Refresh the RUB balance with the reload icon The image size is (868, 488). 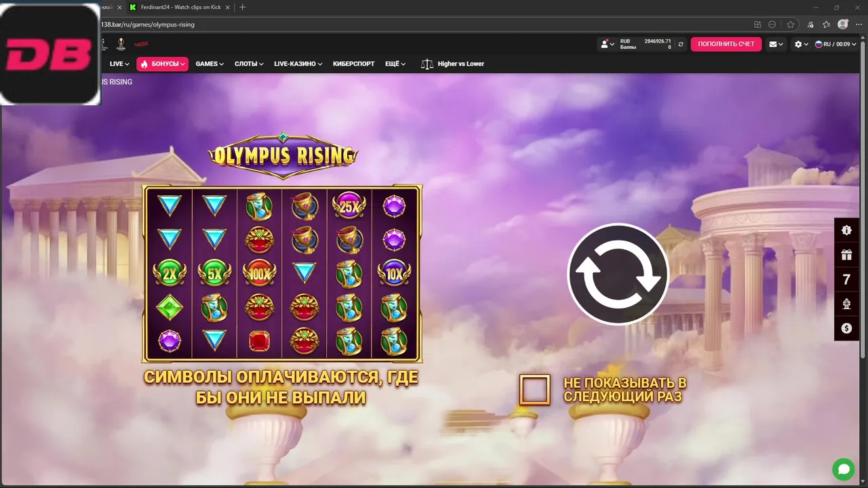pos(681,44)
